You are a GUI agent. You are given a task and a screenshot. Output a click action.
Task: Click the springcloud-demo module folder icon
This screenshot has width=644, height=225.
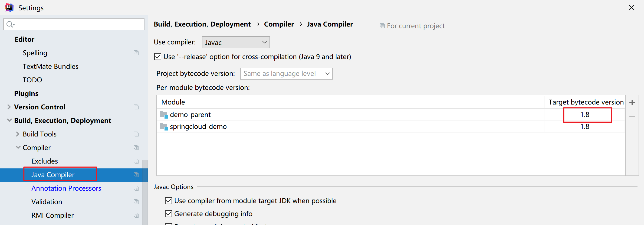coord(164,127)
